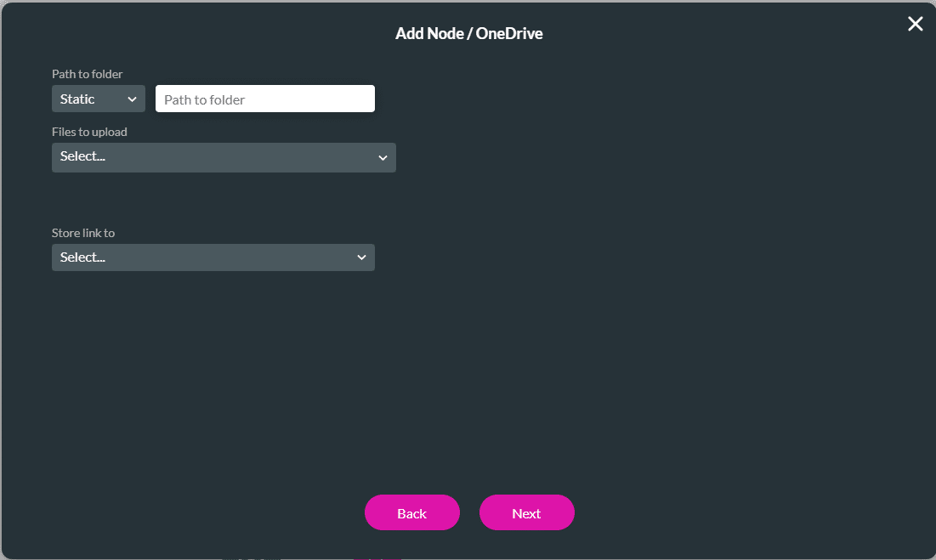Click the Files to upload label

pos(89,132)
